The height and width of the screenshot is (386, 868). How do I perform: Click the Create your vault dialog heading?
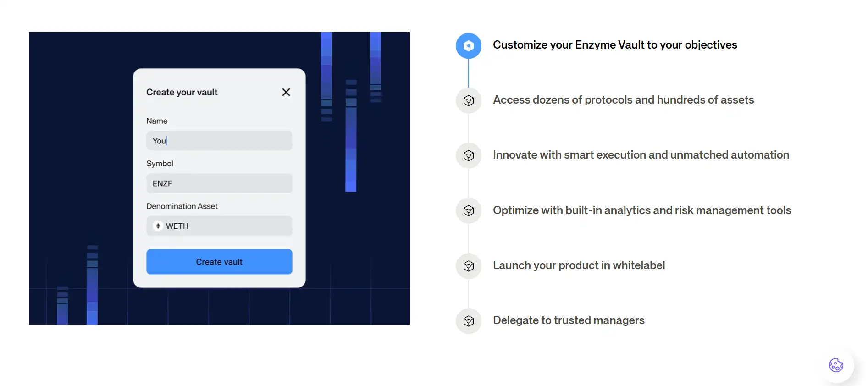(182, 92)
